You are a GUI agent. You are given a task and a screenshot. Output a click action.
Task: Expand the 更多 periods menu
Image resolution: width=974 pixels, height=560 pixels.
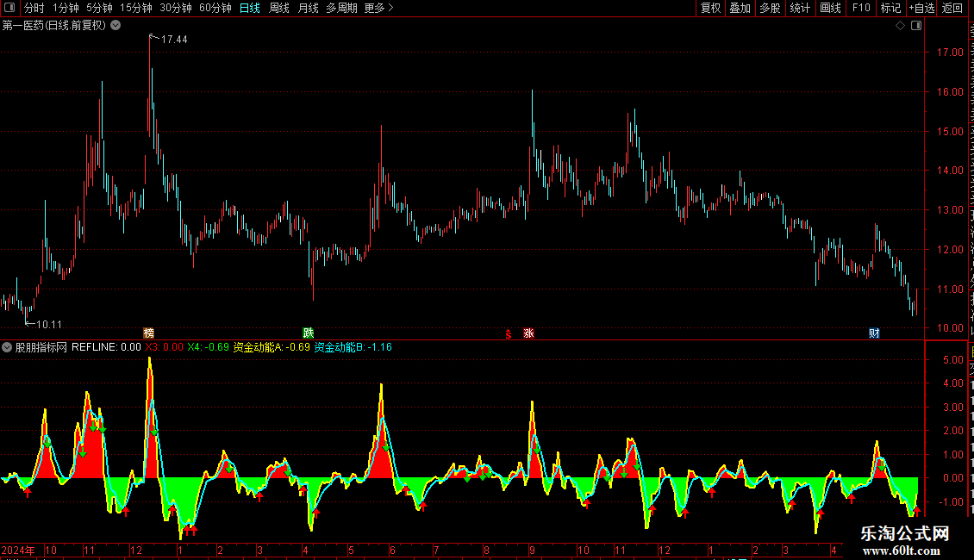378,8
